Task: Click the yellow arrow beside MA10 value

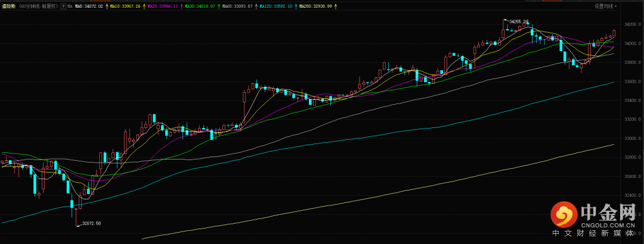Action: click(x=144, y=7)
